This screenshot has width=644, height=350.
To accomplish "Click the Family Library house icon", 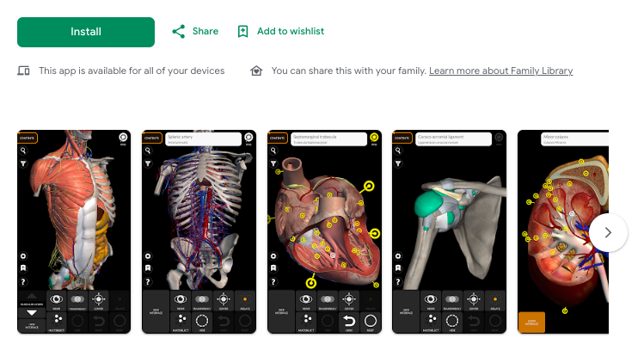I will [x=256, y=71].
